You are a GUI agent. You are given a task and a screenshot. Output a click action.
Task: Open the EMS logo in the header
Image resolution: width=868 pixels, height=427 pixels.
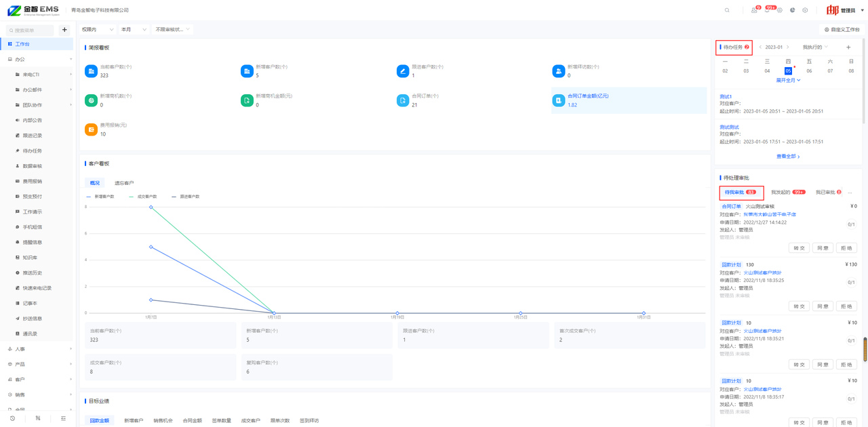[x=33, y=10]
